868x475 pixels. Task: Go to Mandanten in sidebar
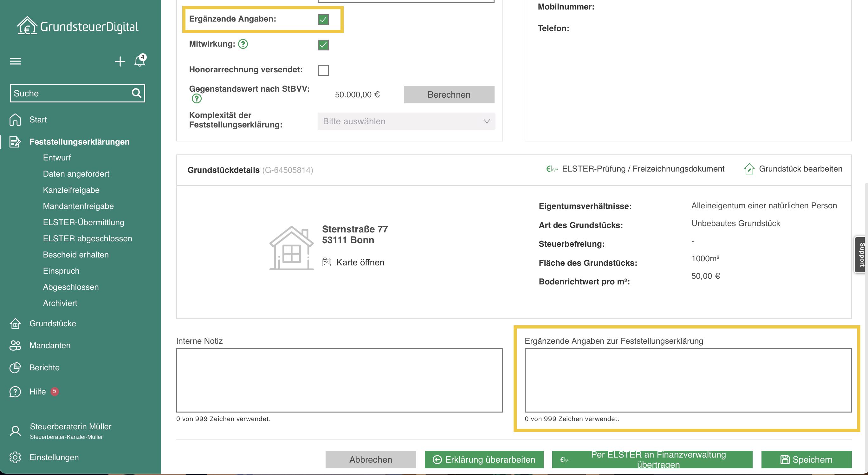(50, 345)
